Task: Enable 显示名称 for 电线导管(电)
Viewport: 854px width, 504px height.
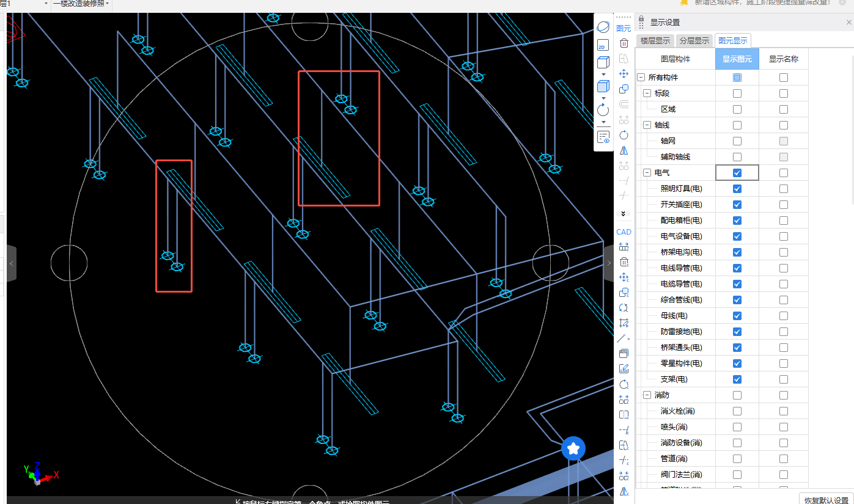Action: click(x=784, y=268)
